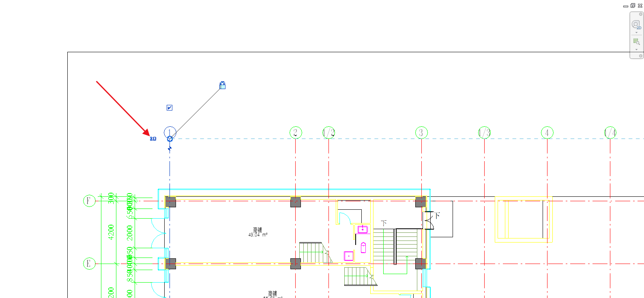Click the add elbow break symbol below grid 1
The width and height of the screenshot is (644, 298).
click(x=170, y=148)
